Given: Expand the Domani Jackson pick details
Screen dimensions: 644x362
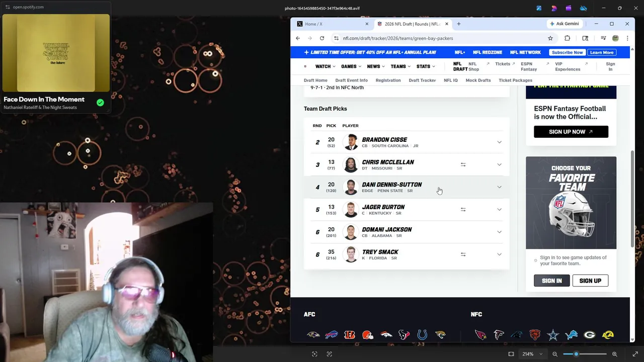Looking at the screenshot, I should pyautogui.click(x=499, y=232).
